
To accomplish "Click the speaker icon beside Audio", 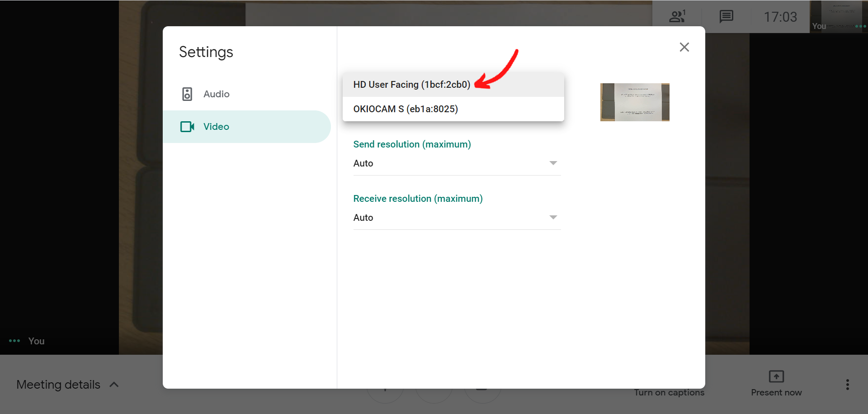I will click(187, 94).
